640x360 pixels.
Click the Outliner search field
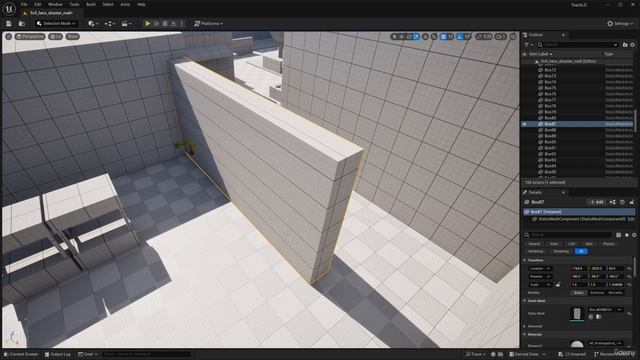coord(578,44)
